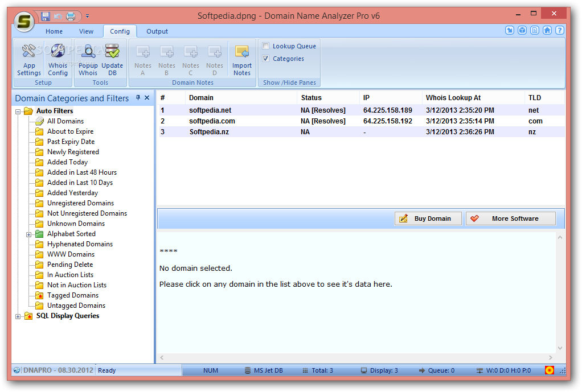The width and height of the screenshot is (582, 392).
Task: Sort by the Domain column header
Action: pyautogui.click(x=241, y=98)
